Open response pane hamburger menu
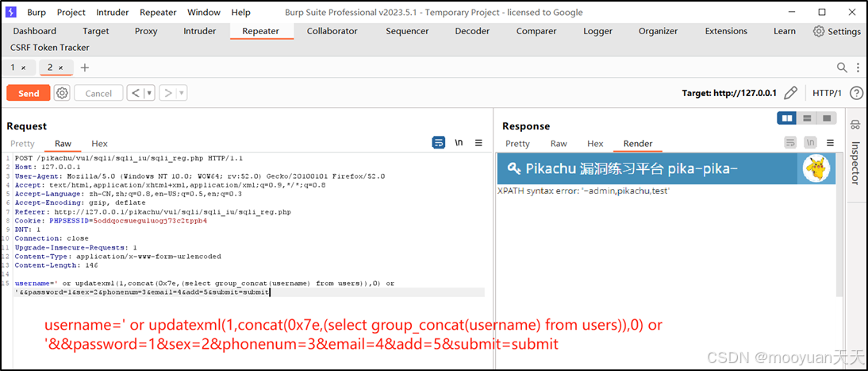This screenshot has width=868, height=371. pos(831,143)
